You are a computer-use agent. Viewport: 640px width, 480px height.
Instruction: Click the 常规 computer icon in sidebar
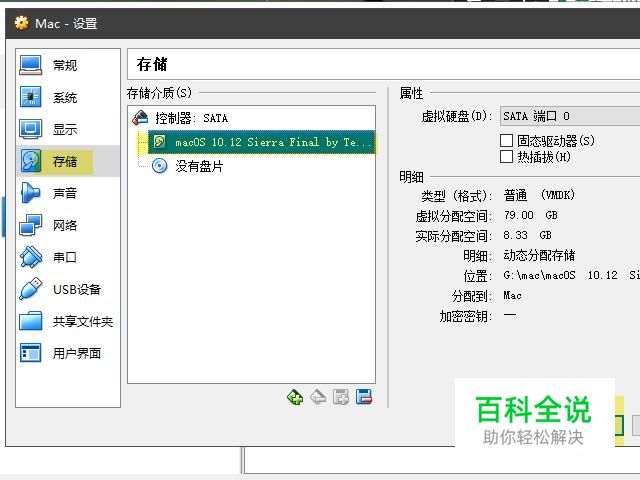[31, 65]
